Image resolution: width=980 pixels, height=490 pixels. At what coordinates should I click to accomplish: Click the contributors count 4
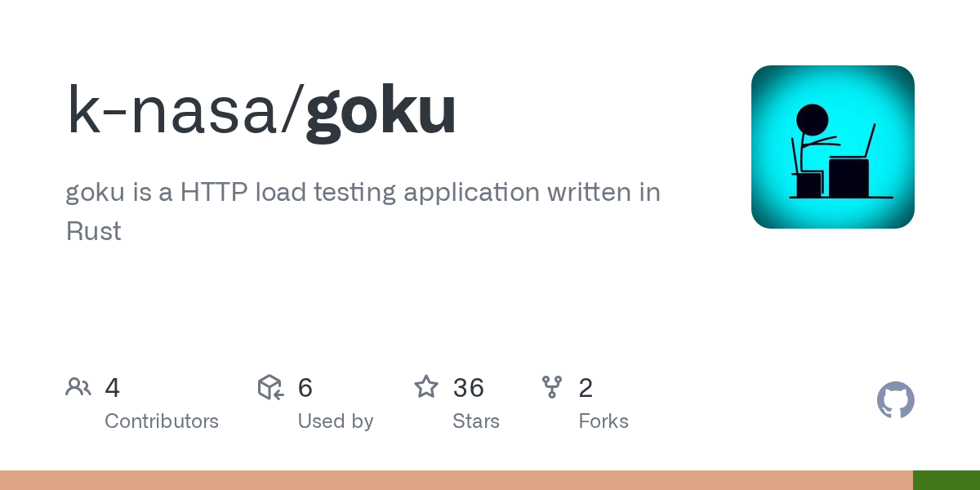click(x=113, y=388)
